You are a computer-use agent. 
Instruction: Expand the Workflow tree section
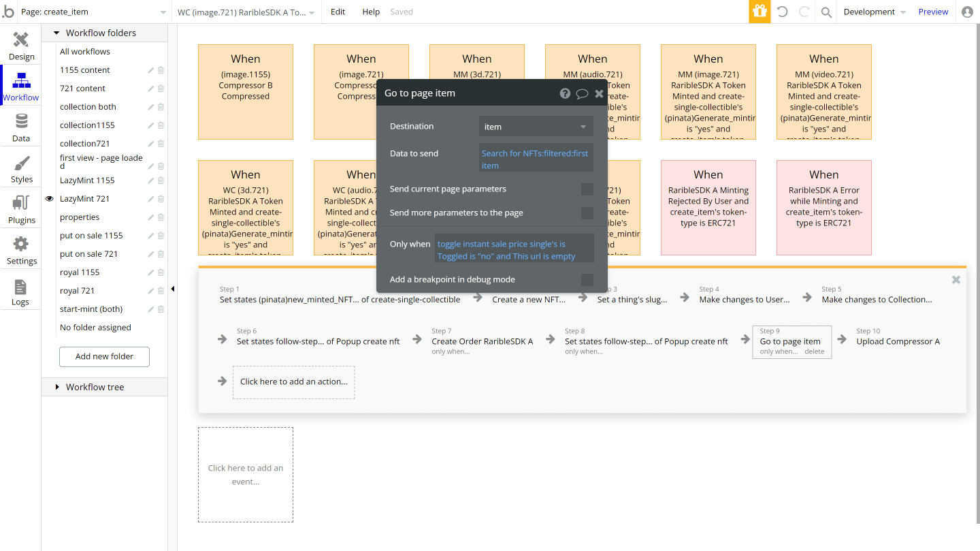57,387
